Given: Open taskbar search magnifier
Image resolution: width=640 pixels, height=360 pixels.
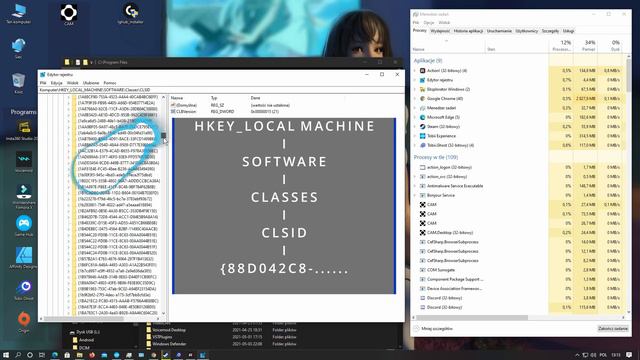Looking at the screenshot, I should 18,355.
